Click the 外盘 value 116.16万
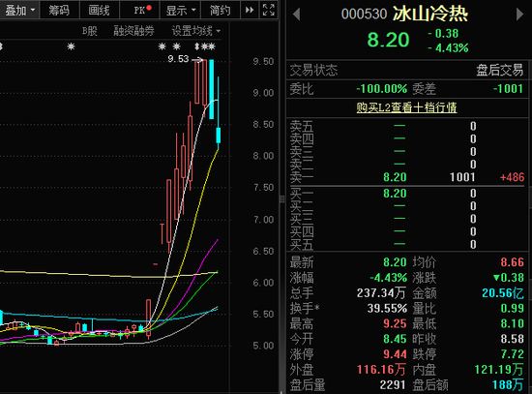This screenshot has height=394, width=532. [x=381, y=370]
